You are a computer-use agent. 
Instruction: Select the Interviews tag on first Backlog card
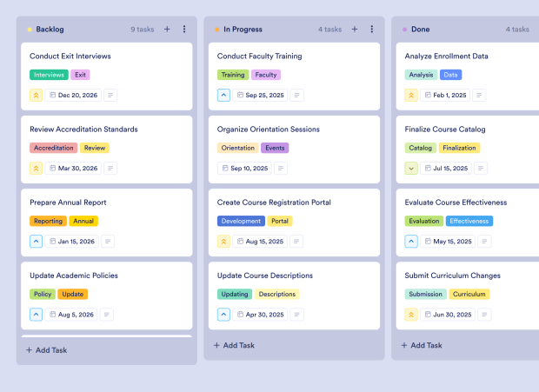49,75
